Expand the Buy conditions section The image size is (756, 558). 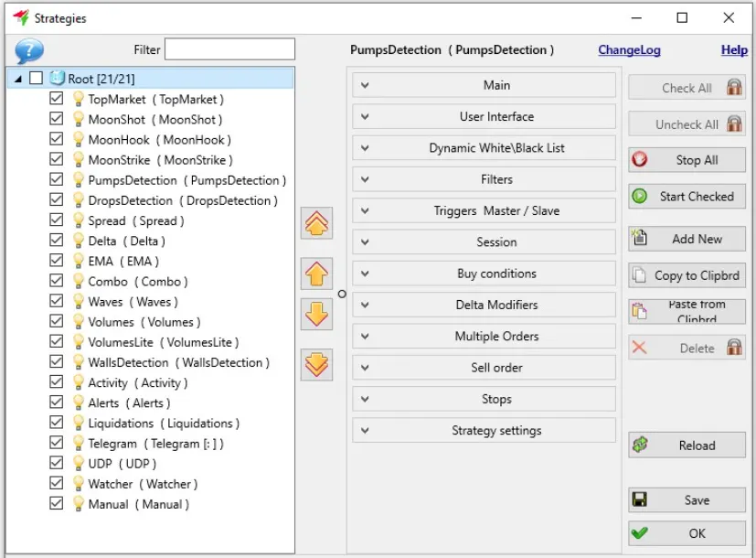point(484,274)
